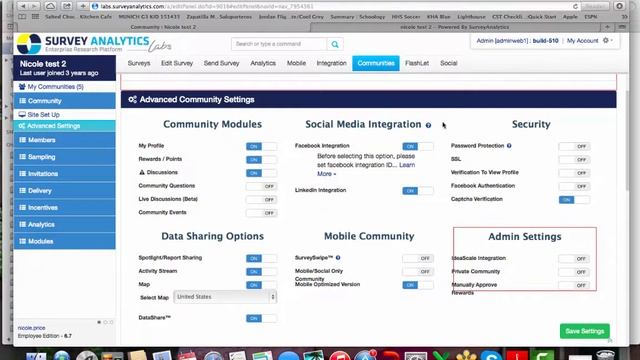Toggle My Profile module switch
Viewport: 640px width, 360px height.
(x=261, y=146)
